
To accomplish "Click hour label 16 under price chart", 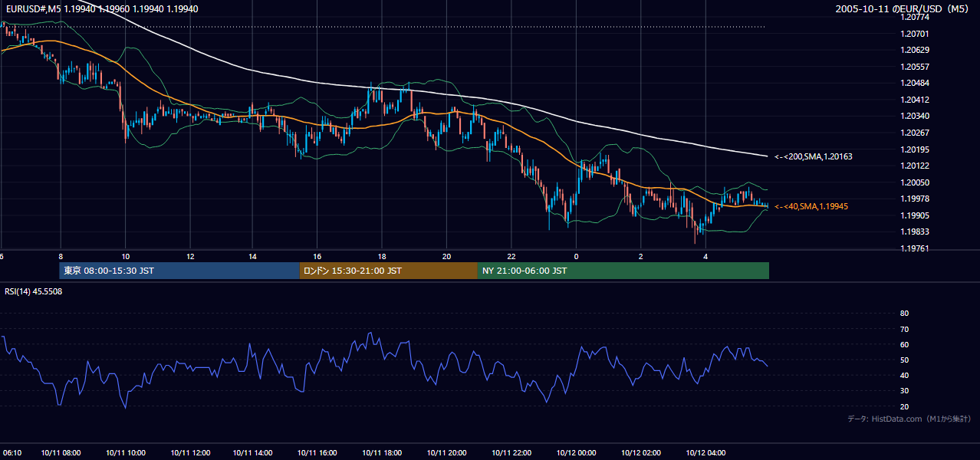I will 317,257.
